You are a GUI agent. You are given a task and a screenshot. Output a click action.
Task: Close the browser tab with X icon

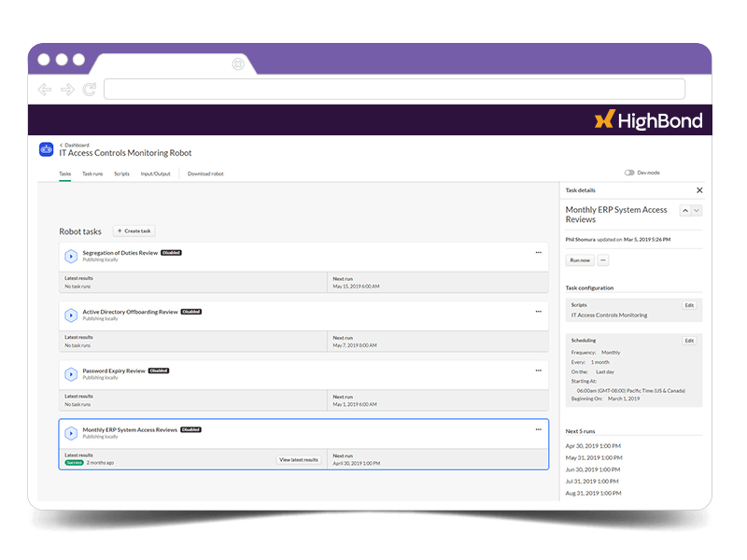pos(238,63)
